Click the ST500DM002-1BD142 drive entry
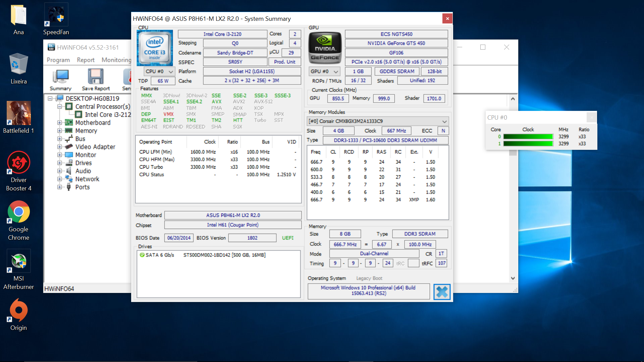This screenshot has width=644, height=362. 224,255
